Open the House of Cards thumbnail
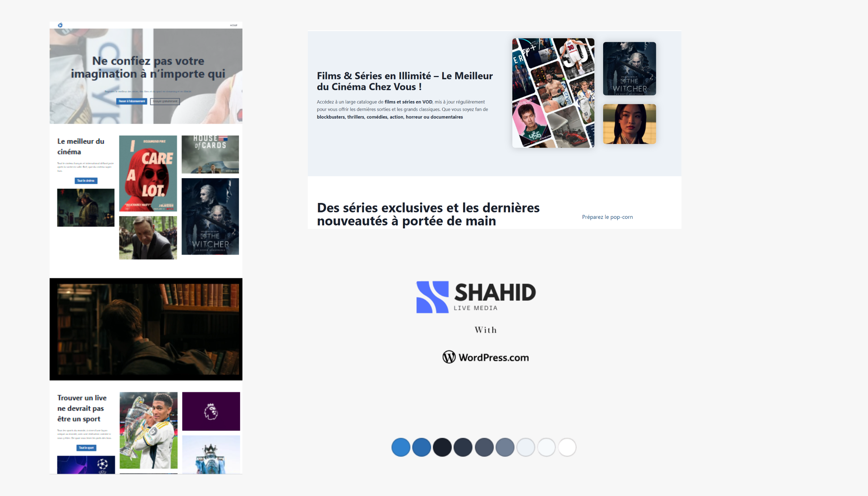This screenshot has width=868, height=496. tap(210, 154)
